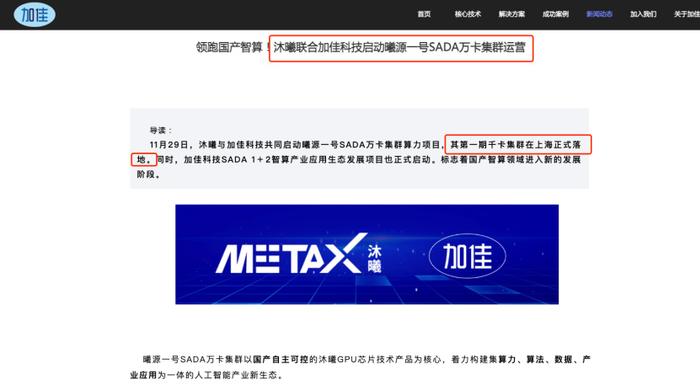Click the MetaX 沐曦 and 加佳 banner image
The width and height of the screenshot is (700, 391).
[367, 254]
